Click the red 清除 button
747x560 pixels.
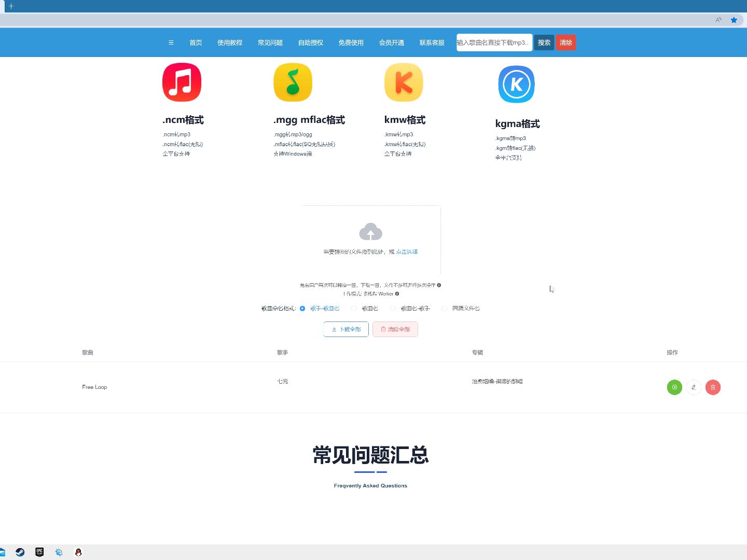566,43
